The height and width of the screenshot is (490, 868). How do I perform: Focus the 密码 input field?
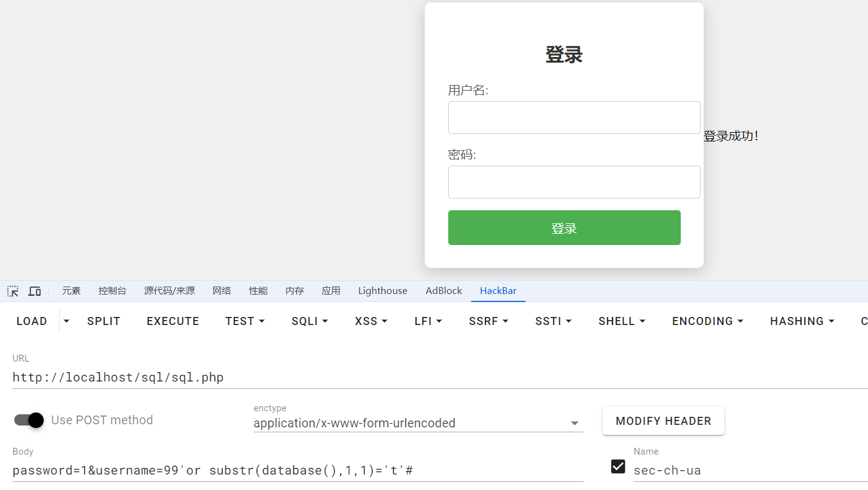coord(574,182)
